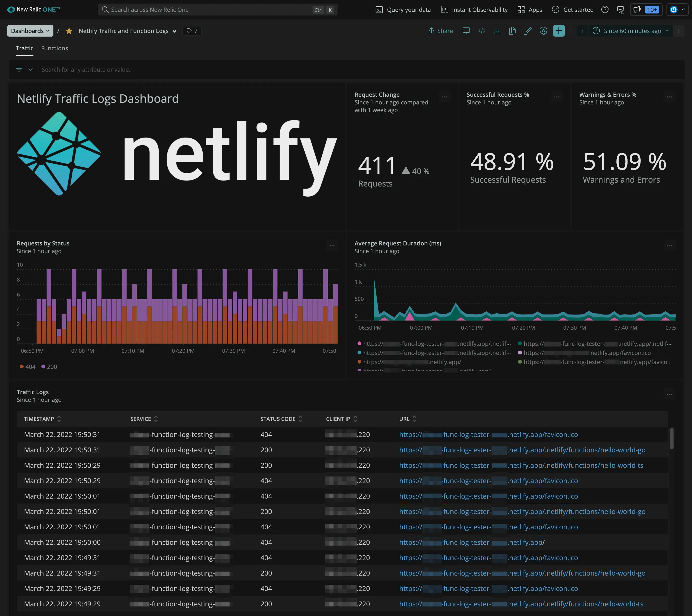The image size is (692, 616).
Task: Open Successful Requests % widget options menu
Action: click(557, 97)
